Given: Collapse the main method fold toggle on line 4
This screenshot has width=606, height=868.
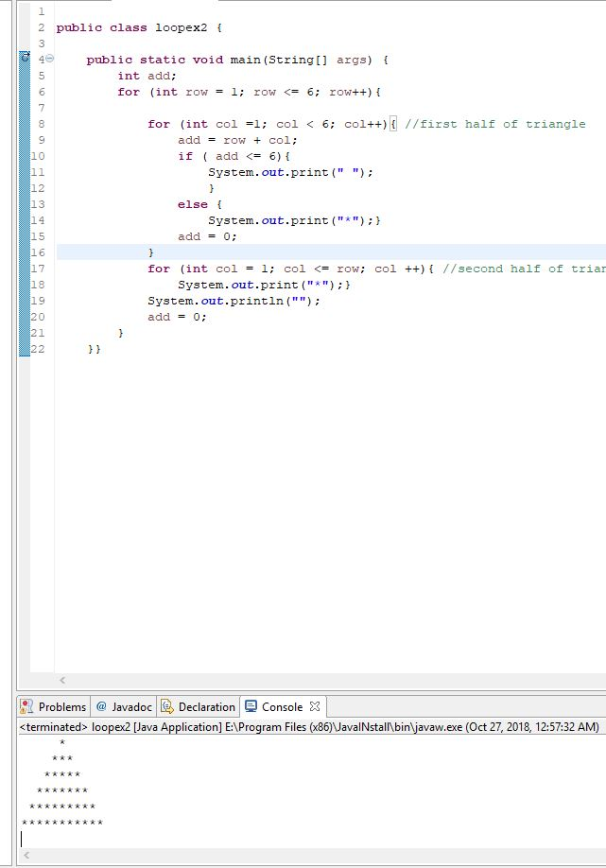Looking at the screenshot, I should click(x=50, y=58).
